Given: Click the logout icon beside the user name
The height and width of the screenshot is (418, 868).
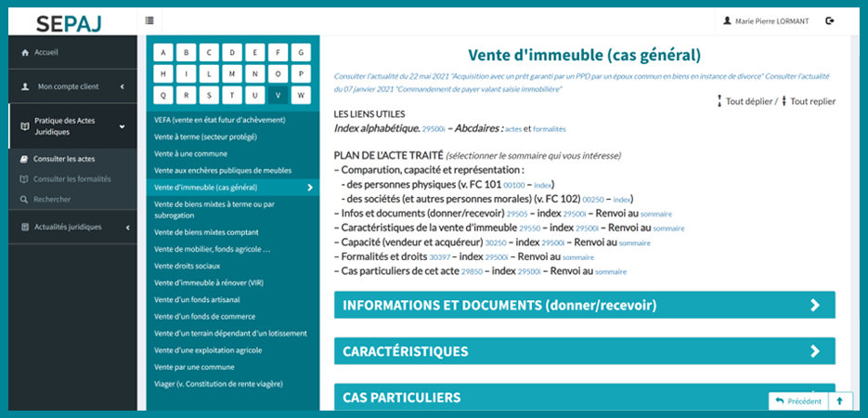Looking at the screenshot, I should (829, 21).
